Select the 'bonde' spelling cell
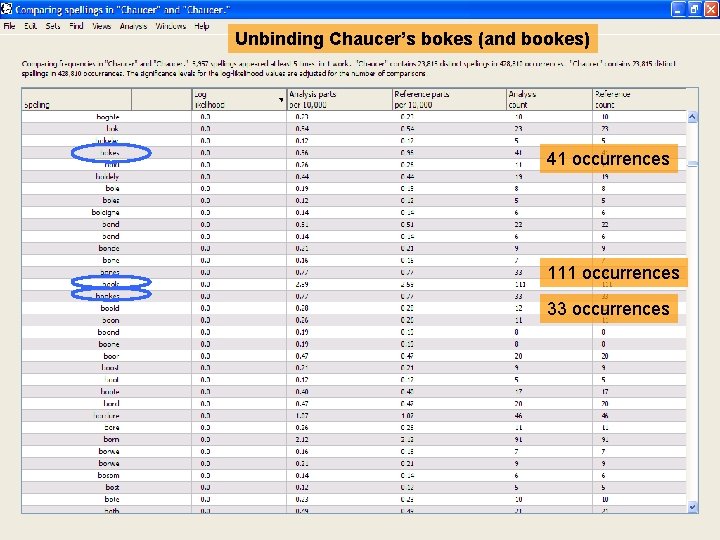This screenshot has height=540, width=720. (x=109, y=248)
